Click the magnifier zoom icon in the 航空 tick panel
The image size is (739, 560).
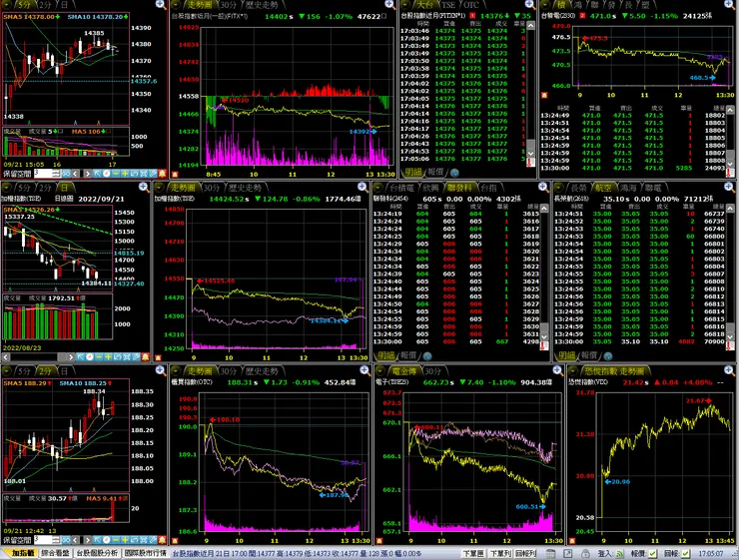729,187
